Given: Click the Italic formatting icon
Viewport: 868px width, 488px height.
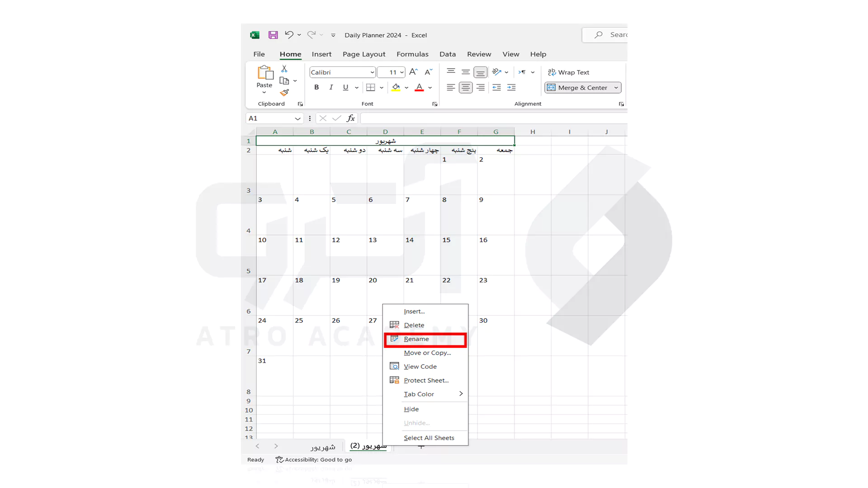Looking at the screenshot, I should point(331,88).
